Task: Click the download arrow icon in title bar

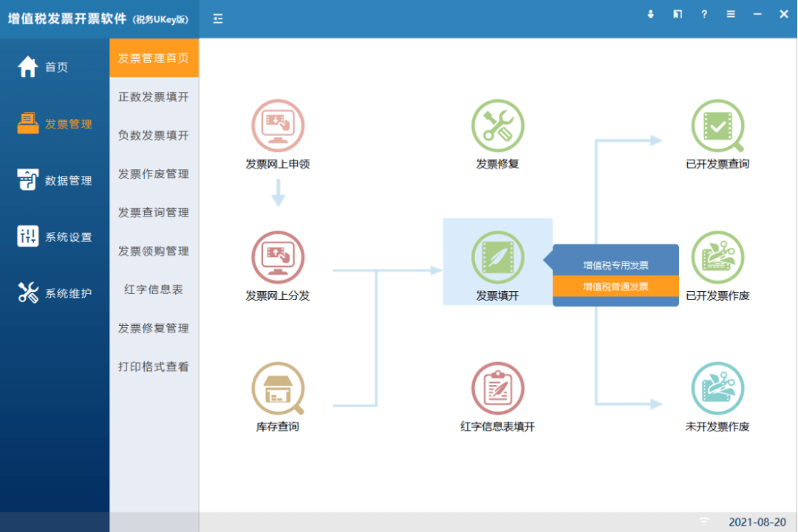Action: click(650, 14)
